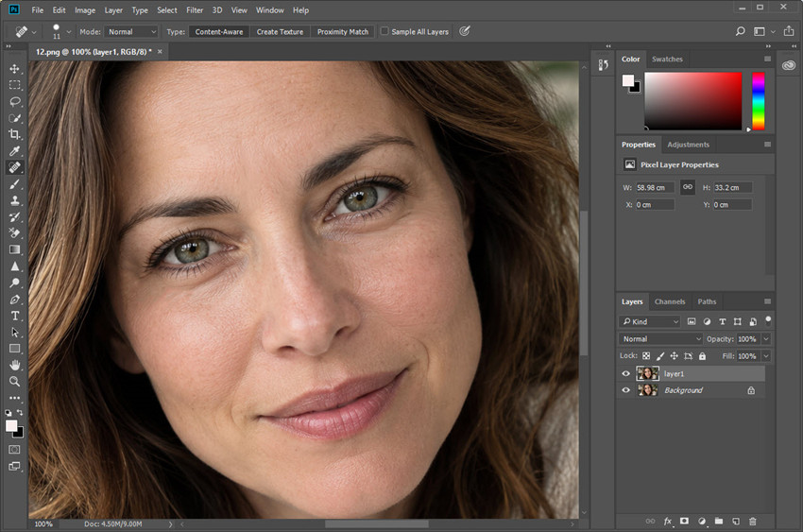The height and width of the screenshot is (532, 803).
Task: Select the History Brush tool
Action: click(x=14, y=216)
